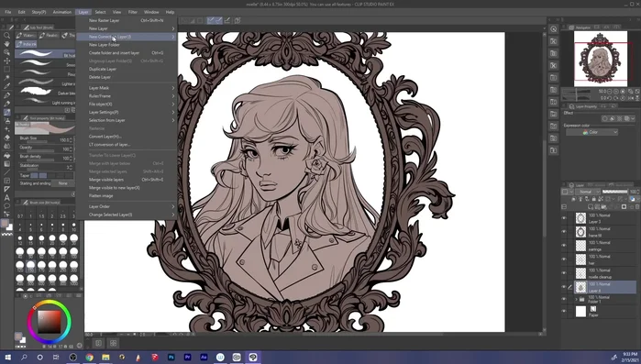
Task: Hide Layer 4 with its eye icon
Action: tap(564, 287)
